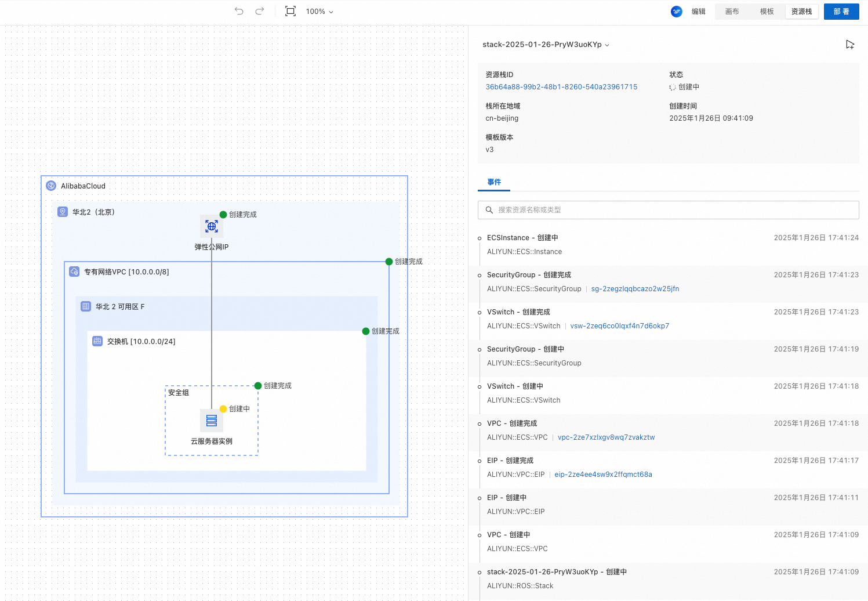Open the 100% zoom level dropdown
868x601 pixels.
click(x=319, y=12)
